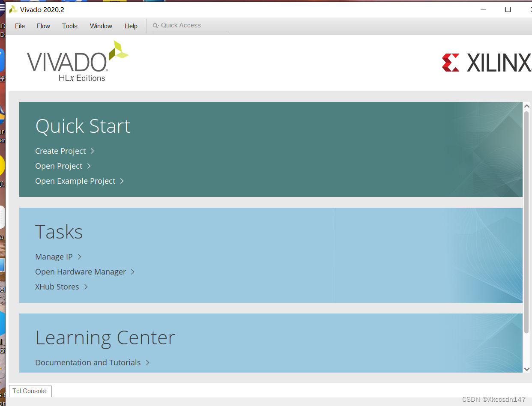Open the Tools menu
Screen dimensions: 532x406
70,26
